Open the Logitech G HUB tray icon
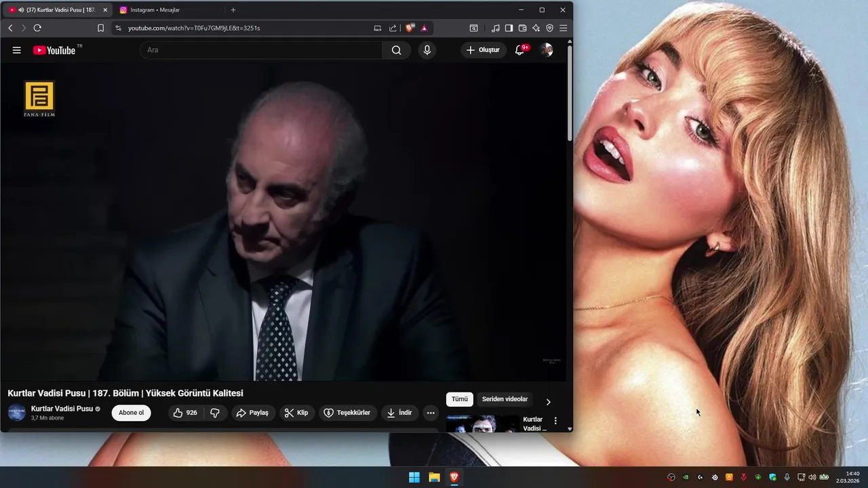 [x=701, y=477]
